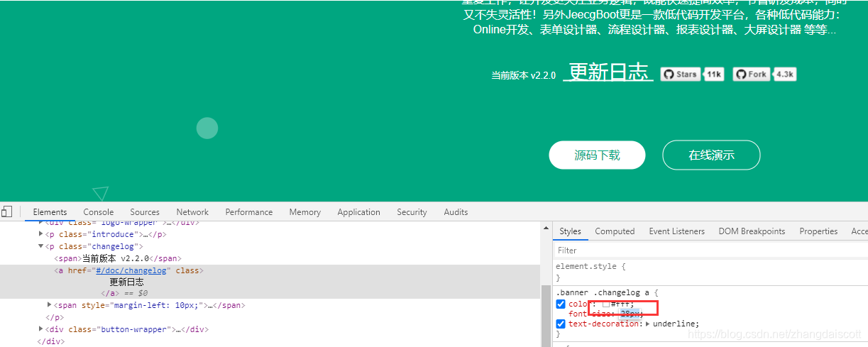Switch to the Sources tab
This screenshot has height=347, width=868.
click(145, 212)
